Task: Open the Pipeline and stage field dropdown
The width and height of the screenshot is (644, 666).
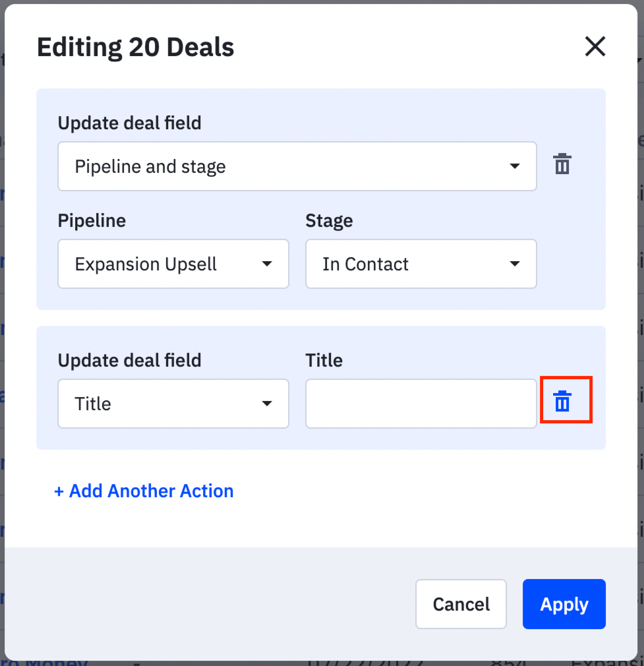Action: click(297, 166)
